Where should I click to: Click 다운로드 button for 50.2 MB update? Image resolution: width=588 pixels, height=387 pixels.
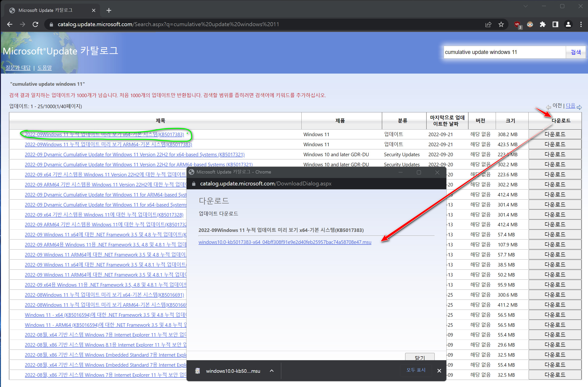[555, 275]
